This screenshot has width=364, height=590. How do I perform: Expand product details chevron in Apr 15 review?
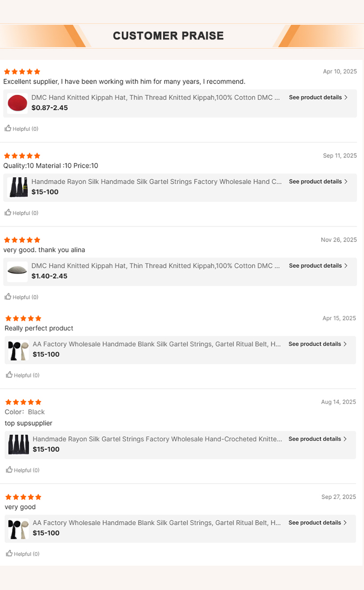tap(345, 344)
